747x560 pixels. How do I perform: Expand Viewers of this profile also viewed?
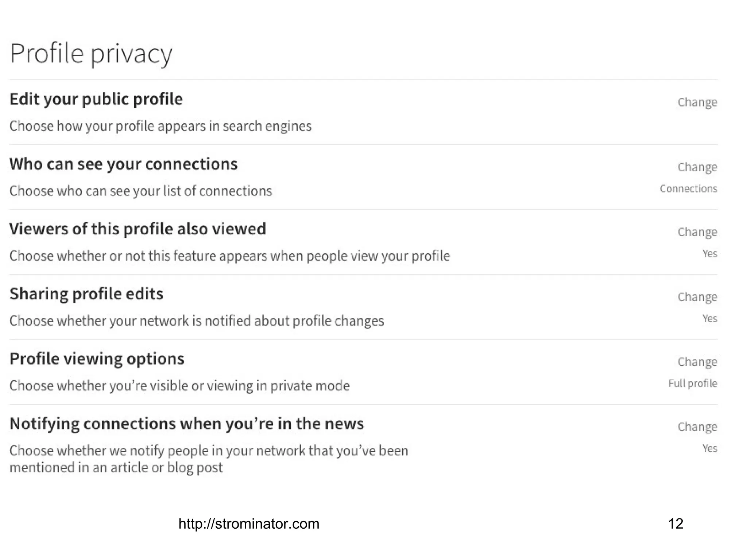(138, 229)
